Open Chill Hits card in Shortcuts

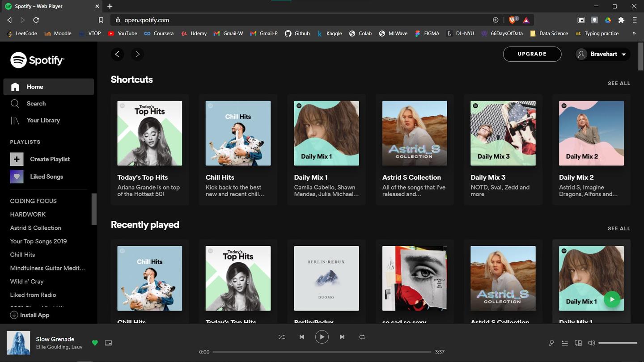tap(238, 150)
